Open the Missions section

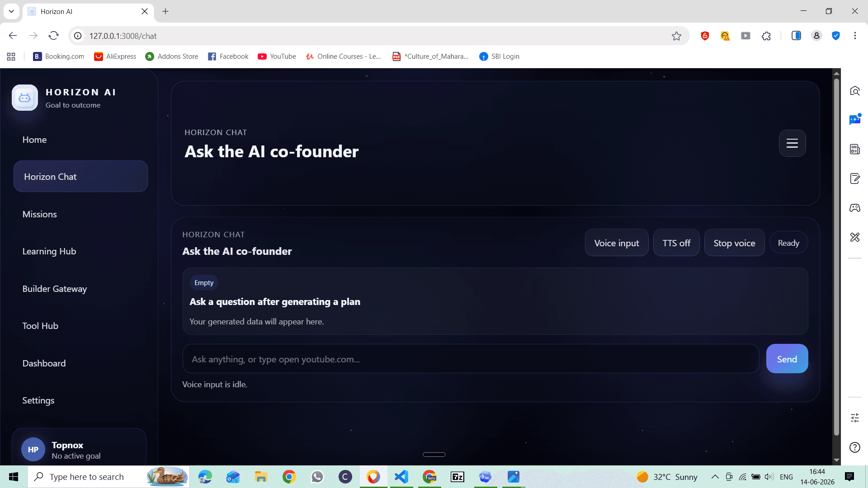(x=40, y=214)
